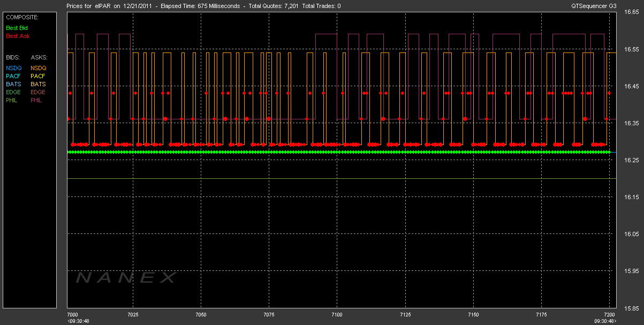This screenshot has height=325, width=644.
Task: Click the 16.45 price axis label
Action: coord(632,86)
